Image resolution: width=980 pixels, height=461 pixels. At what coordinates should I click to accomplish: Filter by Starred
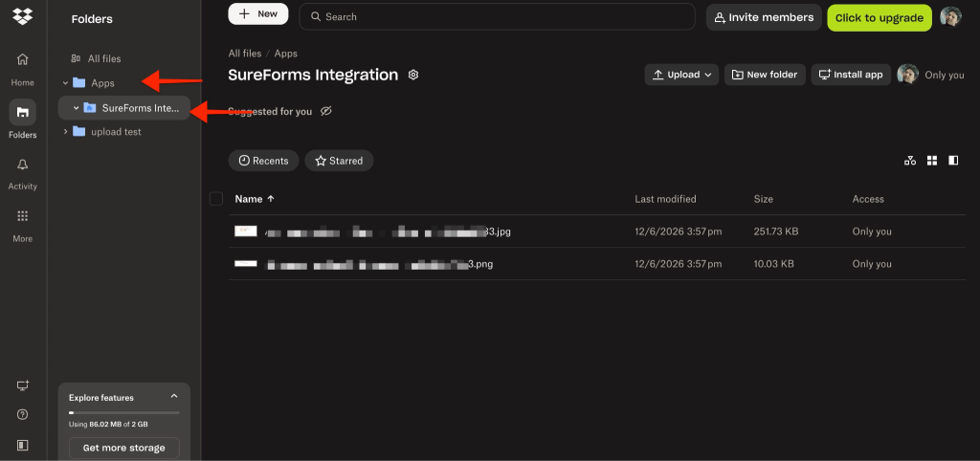(339, 161)
